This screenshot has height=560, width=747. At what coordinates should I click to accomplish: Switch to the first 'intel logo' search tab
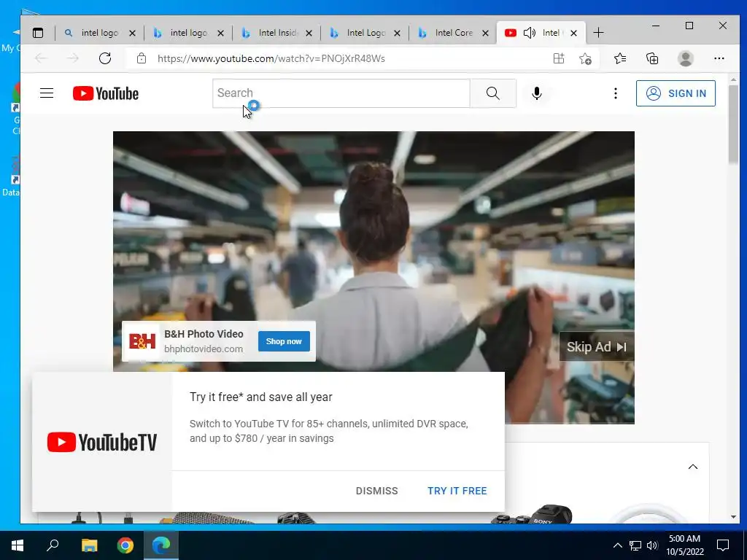pos(99,33)
